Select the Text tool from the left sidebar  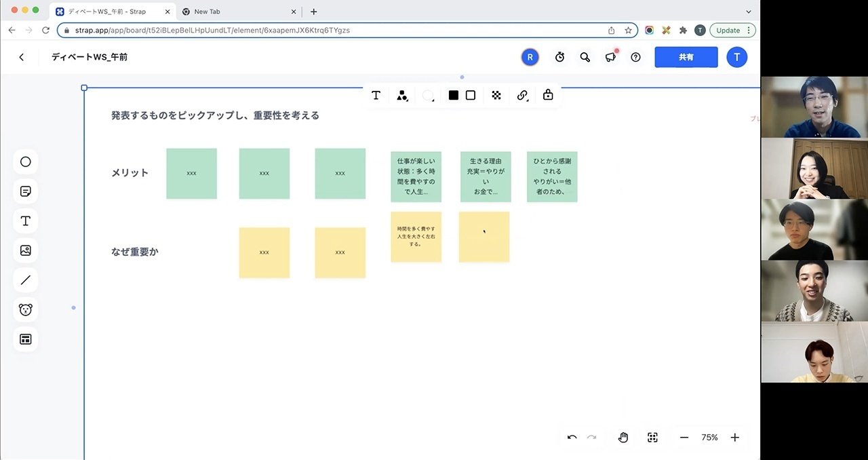(25, 221)
